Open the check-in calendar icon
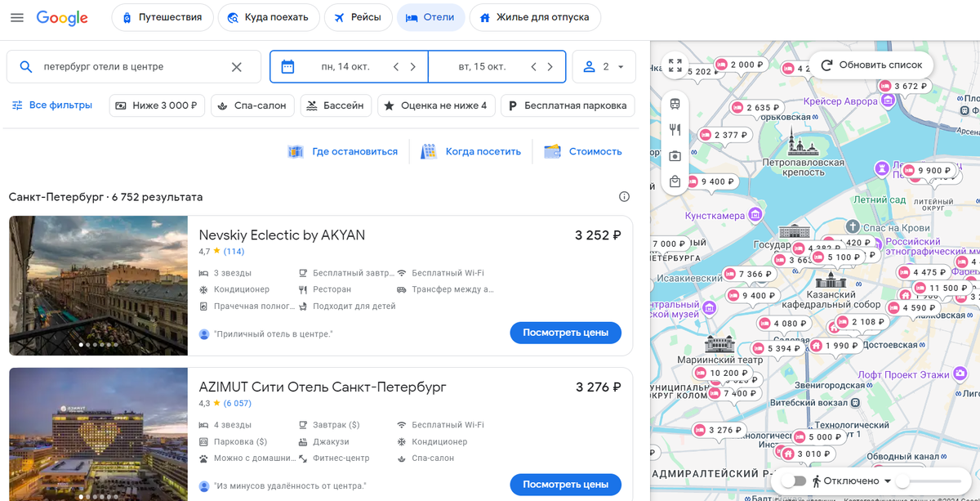This screenshot has width=980, height=501. (288, 67)
